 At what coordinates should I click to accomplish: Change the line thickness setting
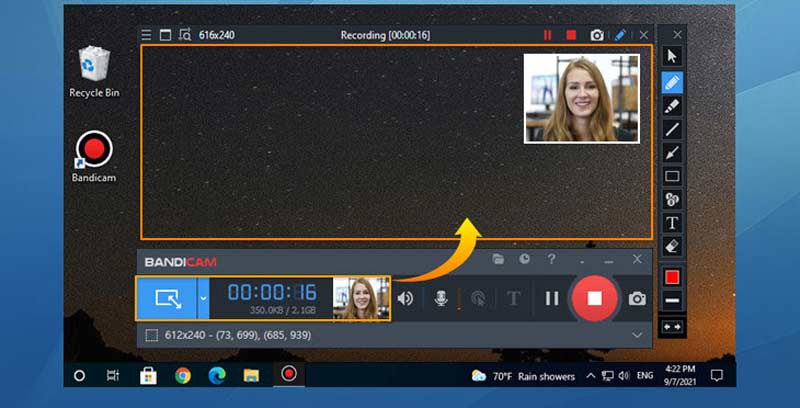coord(672,300)
